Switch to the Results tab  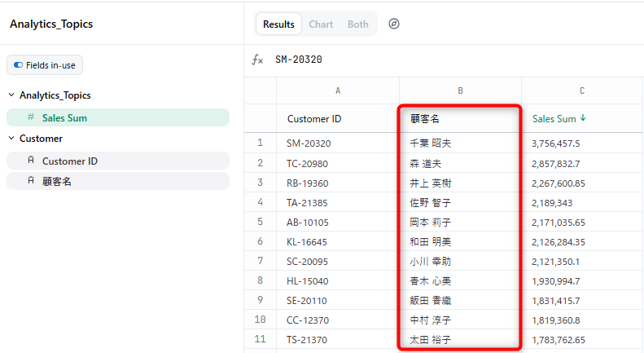[278, 24]
